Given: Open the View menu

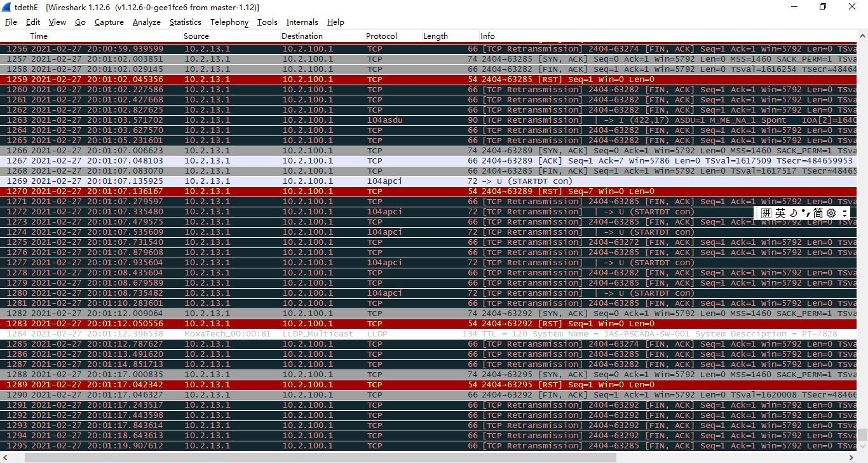Looking at the screenshot, I should click(x=57, y=22).
